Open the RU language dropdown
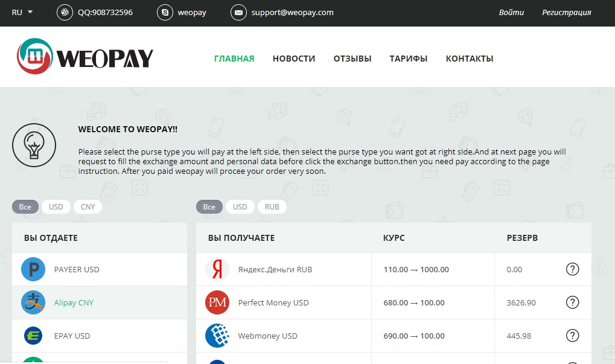 click(22, 12)
